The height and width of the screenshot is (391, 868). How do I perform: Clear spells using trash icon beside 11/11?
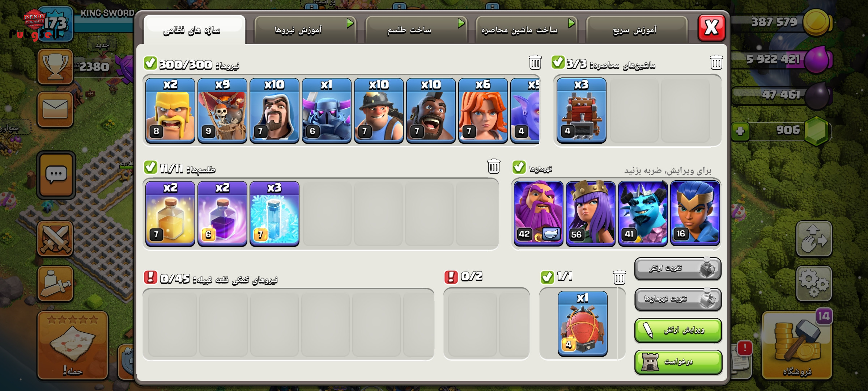[x=494, y=166]
